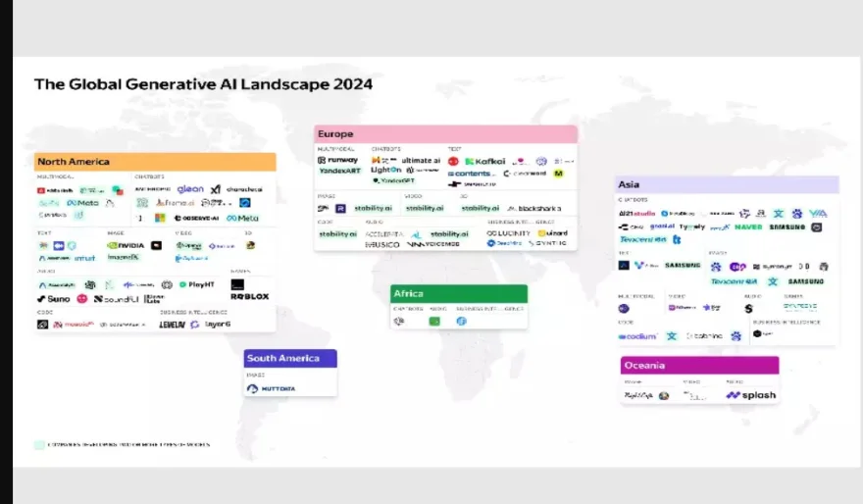Click the YandexART logo in Europe
Viewport: 863px width, 504px height.
pyautogui.click(x=339, y=172)
